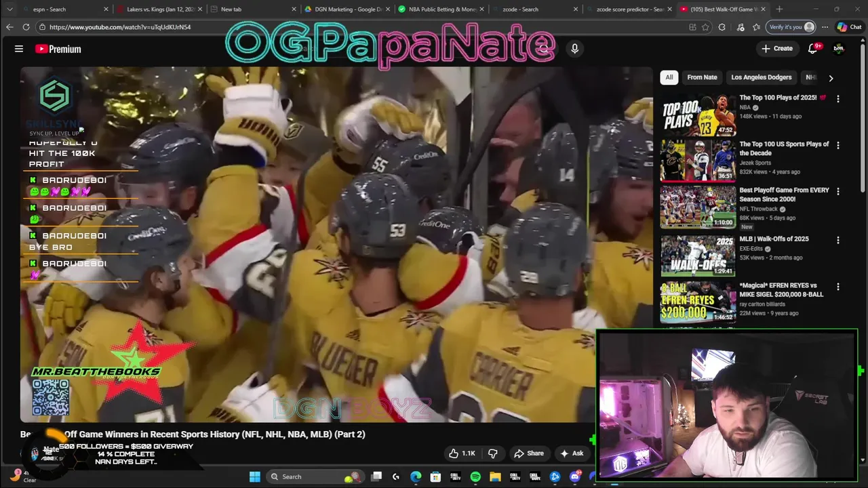Open Spotify from the taskbar
This screenshot has height=488, width=868.
click(475, 476)
